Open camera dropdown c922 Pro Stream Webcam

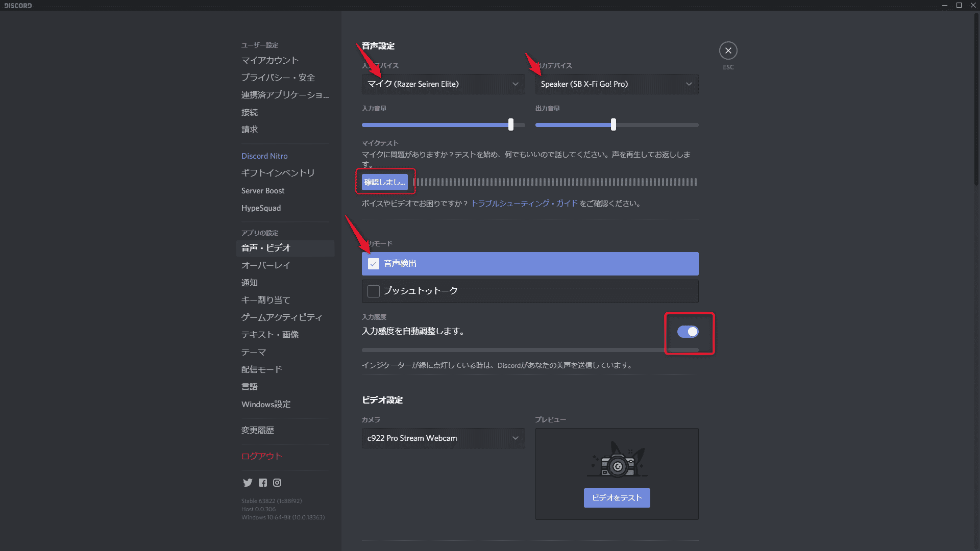pos(443,438)
